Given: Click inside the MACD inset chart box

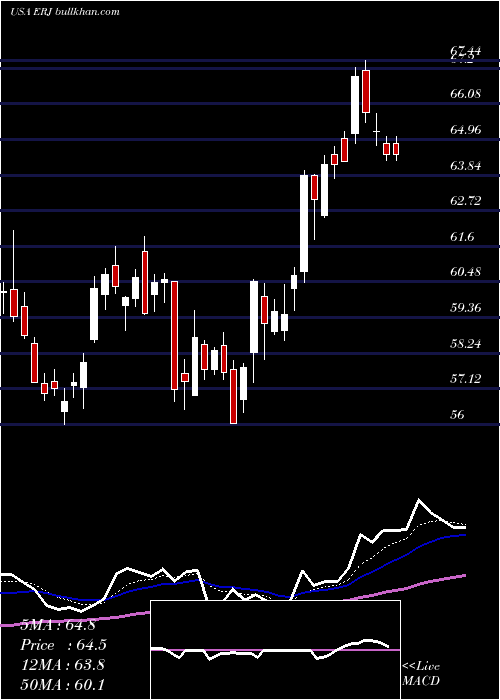Looking at the screenshot, I should click(x=275, y=650).
